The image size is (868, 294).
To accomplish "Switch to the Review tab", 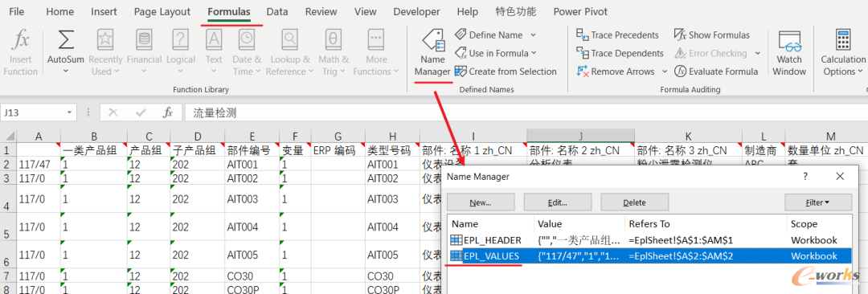I will click(321, 11).
